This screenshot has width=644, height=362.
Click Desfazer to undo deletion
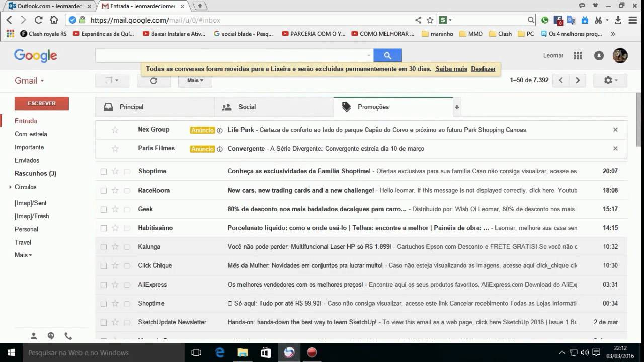484,69
